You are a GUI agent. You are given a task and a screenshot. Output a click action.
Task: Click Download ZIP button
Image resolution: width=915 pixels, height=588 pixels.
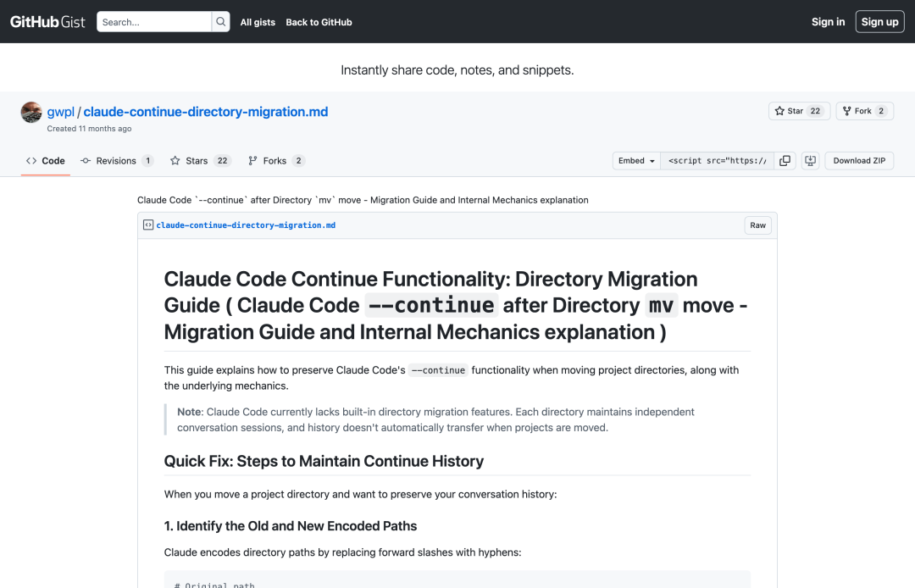pyautogui.click(x=859, y=160)
